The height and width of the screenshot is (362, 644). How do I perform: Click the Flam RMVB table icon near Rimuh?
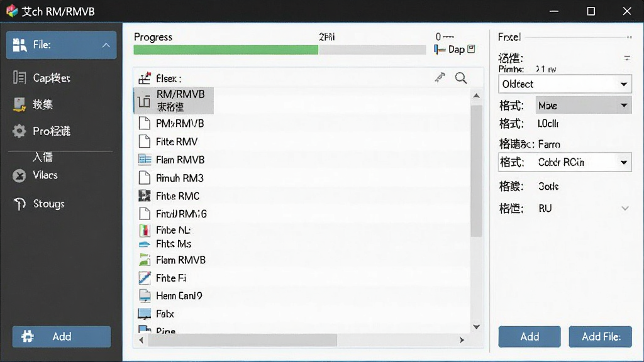coord(145,159)
